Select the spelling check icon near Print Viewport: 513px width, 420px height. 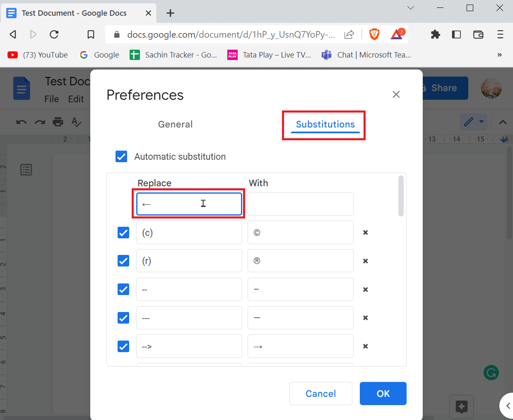(x=76, y=122)
